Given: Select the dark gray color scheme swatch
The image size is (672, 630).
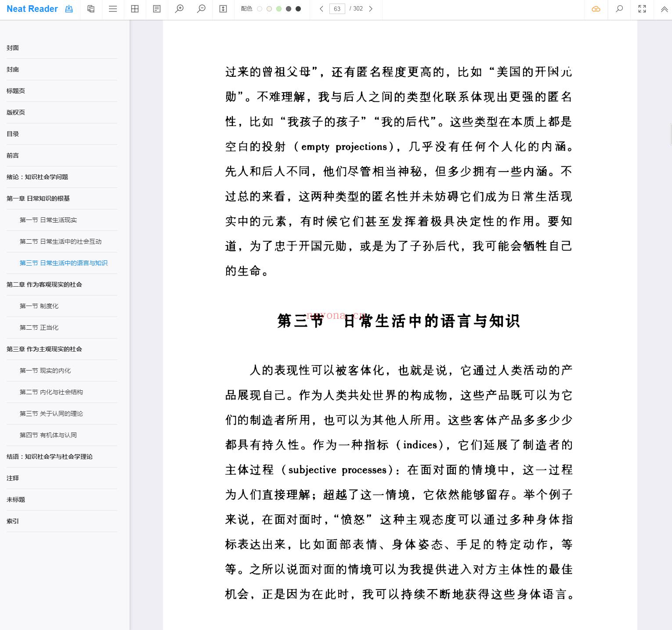Looking at the screenshot, I should [x=289, y=9].
